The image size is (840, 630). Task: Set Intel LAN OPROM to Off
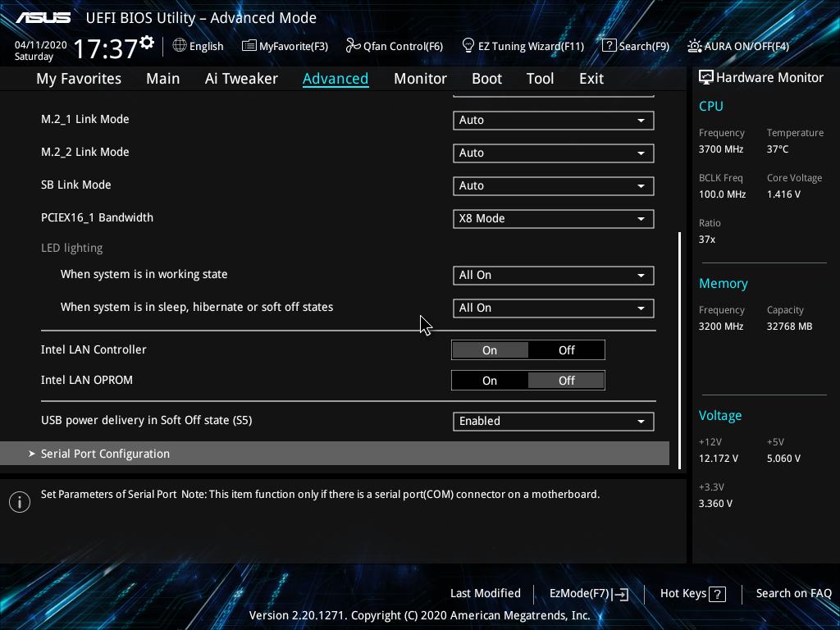pyautogui.click(x=566, y=381)
